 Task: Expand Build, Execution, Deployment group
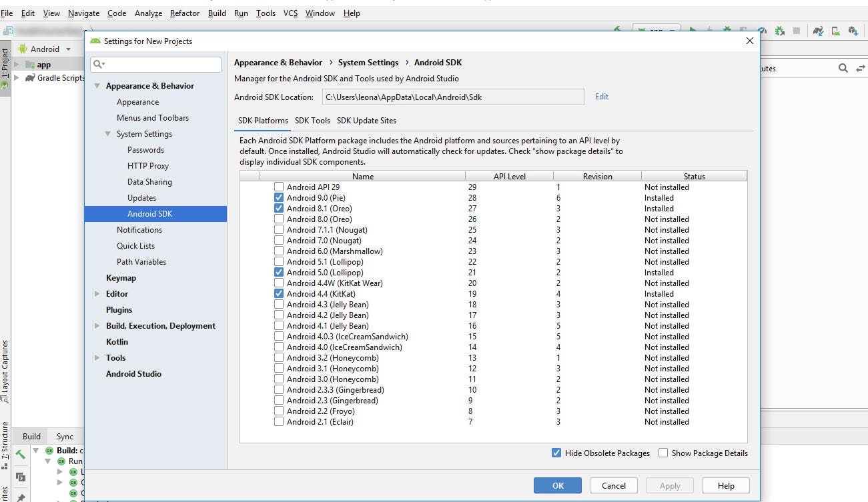tap(97, 326)
